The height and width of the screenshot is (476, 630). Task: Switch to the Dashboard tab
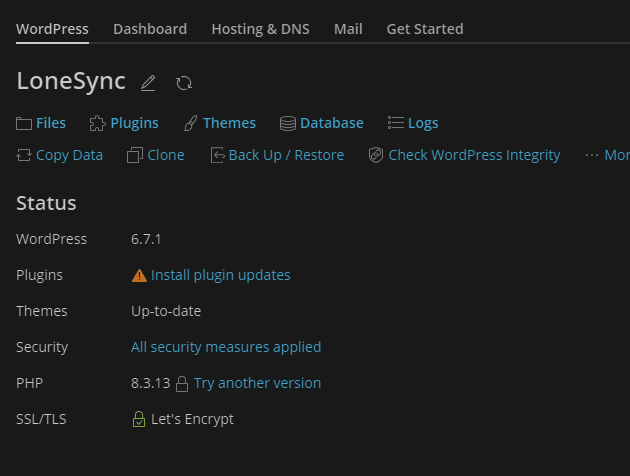150,29
